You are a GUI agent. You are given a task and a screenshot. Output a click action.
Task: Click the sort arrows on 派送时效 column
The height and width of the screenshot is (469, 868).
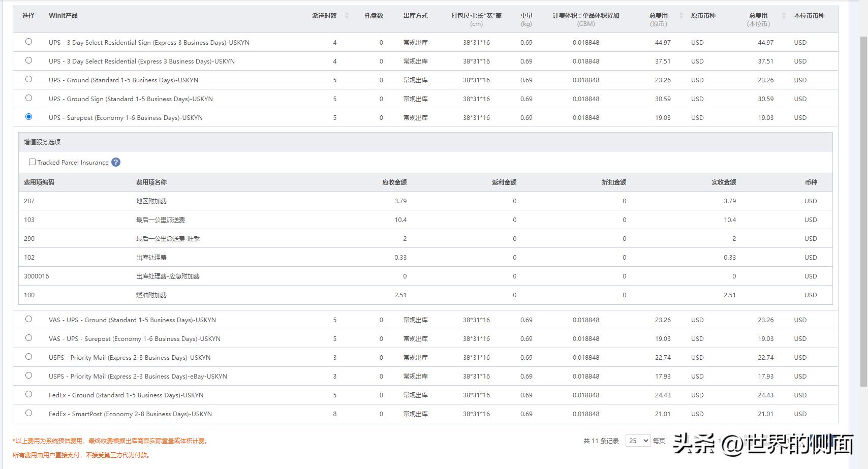click(347, 16)
